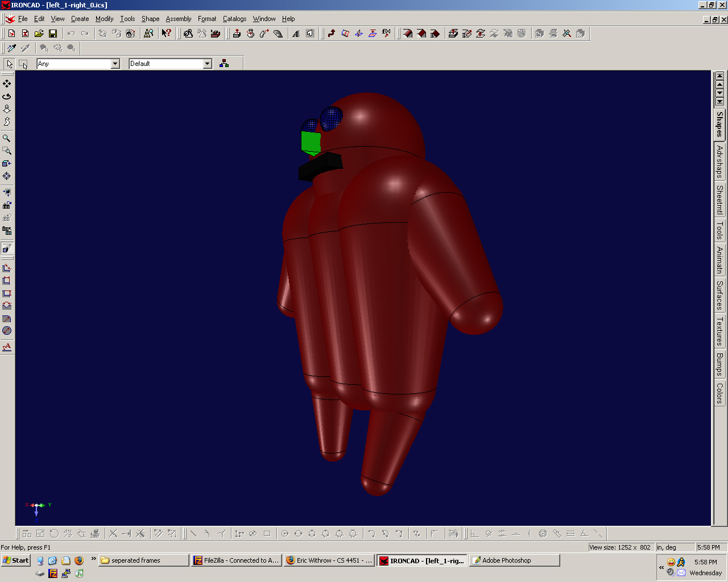Click the black rectangular mouth shape

[320, 165]
